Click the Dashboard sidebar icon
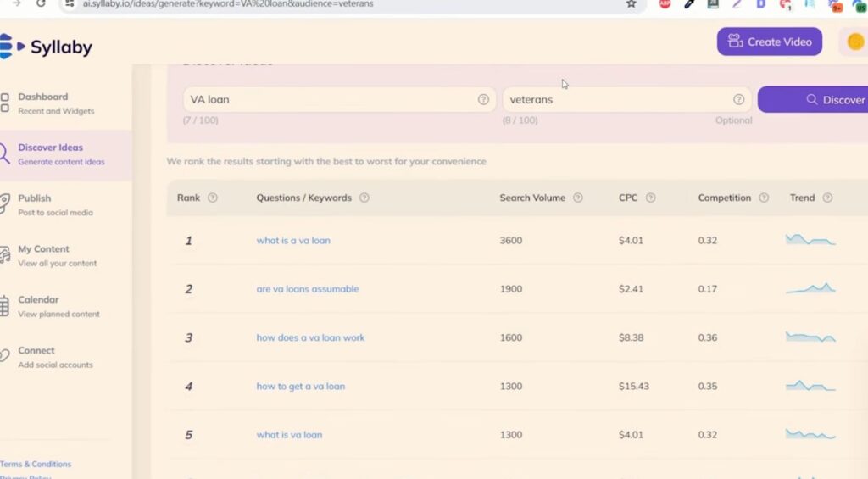The image size is (868, 479). [4, 103]
